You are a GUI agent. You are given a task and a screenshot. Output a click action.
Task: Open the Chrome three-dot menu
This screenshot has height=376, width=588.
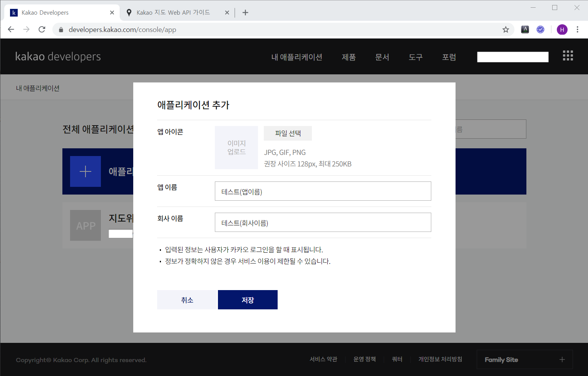point(577,29)
